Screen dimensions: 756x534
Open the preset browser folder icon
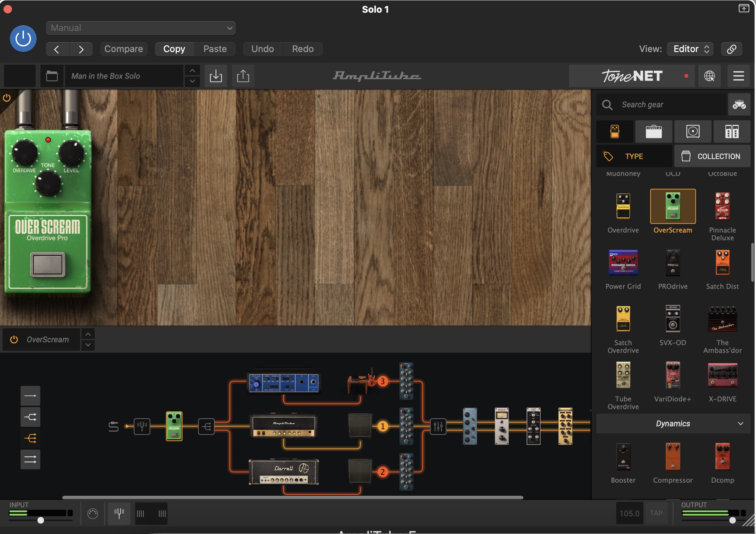point(52,76)
